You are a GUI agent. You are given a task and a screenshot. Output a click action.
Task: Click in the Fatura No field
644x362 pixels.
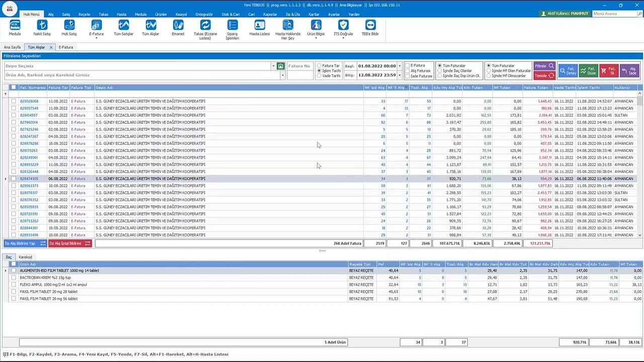click(300, 66)
